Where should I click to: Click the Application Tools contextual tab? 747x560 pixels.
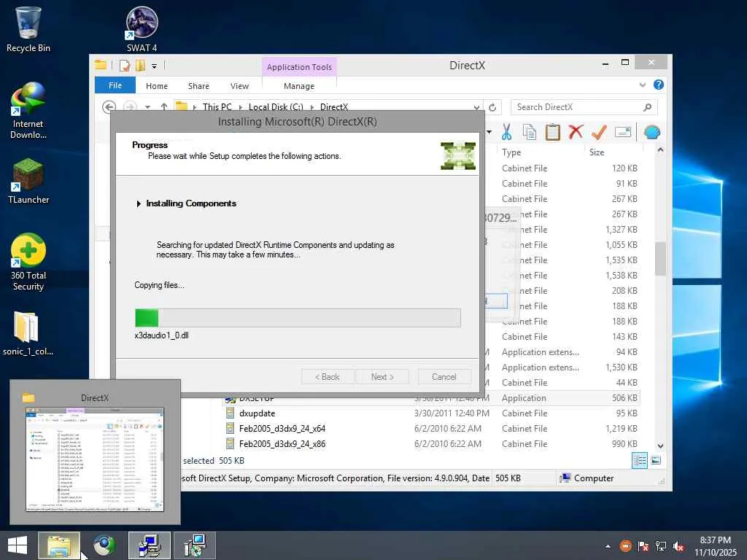click(299, 67)
